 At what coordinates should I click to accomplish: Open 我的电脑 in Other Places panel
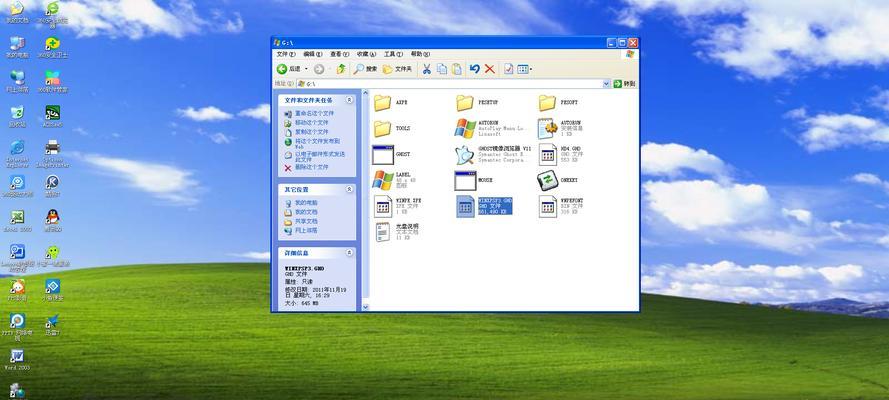click(306, 202)
